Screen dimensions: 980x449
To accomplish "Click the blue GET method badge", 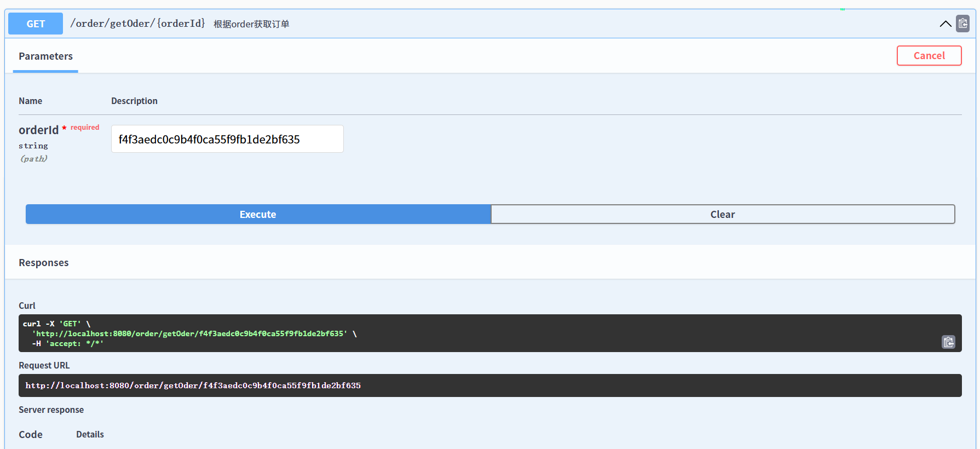I will pyautogui.click(x=36, y=24).
